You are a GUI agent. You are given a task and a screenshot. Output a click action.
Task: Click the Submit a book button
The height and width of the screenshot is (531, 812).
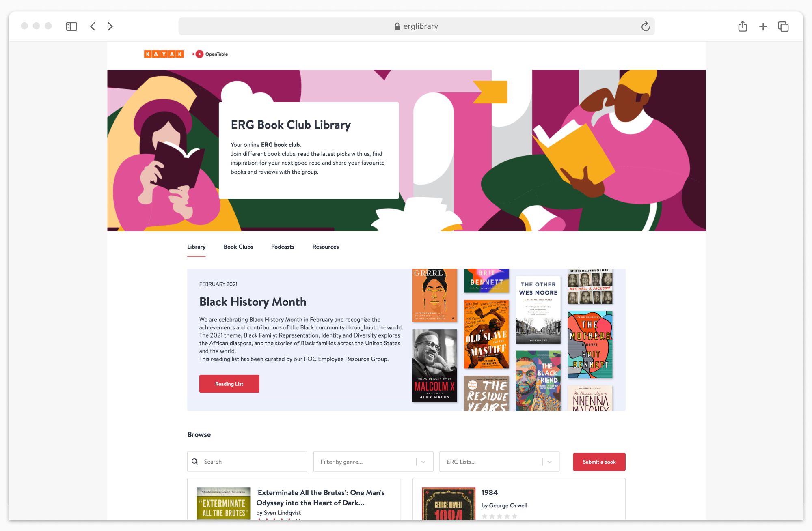(x=599, y=462)
